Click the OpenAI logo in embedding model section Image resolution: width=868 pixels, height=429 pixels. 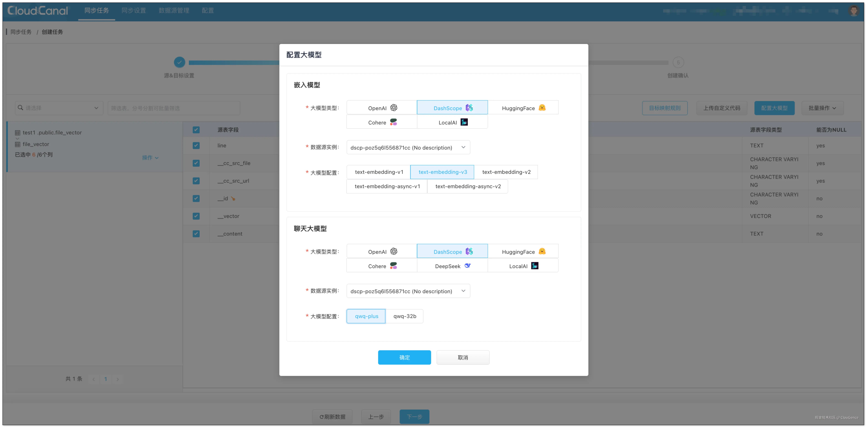point(394,108)
